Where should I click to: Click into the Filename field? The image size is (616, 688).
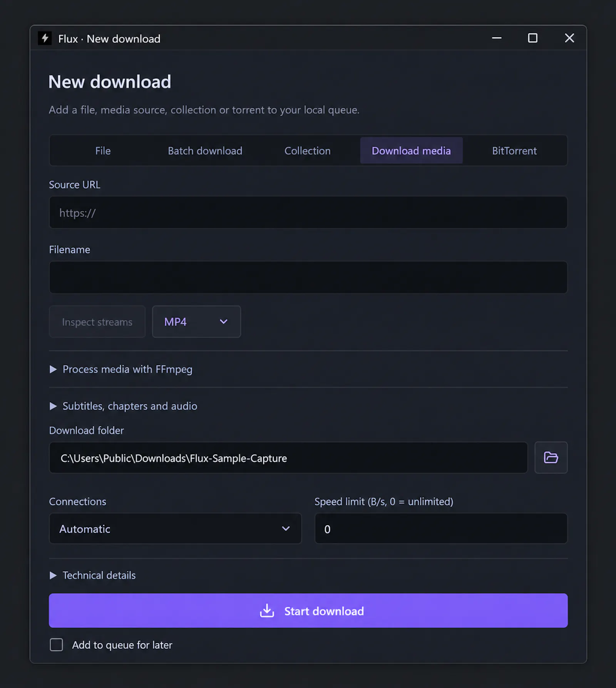308,277
